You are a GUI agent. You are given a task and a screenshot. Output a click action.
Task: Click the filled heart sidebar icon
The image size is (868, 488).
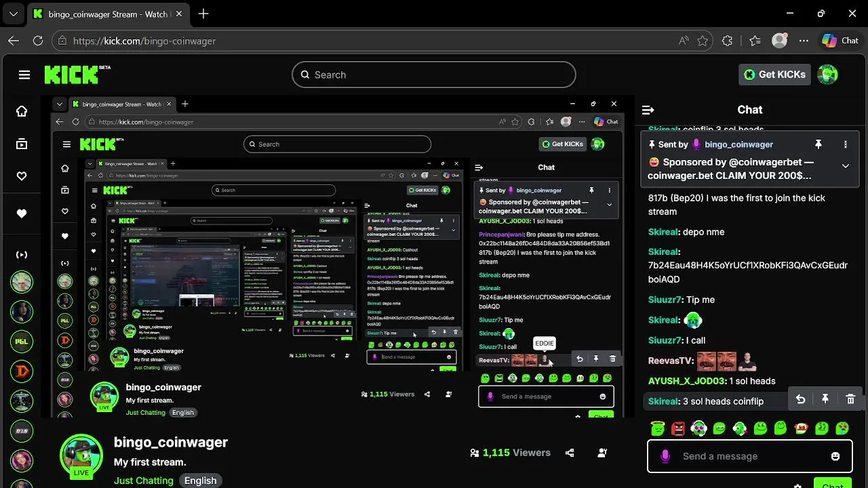point(22,213)
